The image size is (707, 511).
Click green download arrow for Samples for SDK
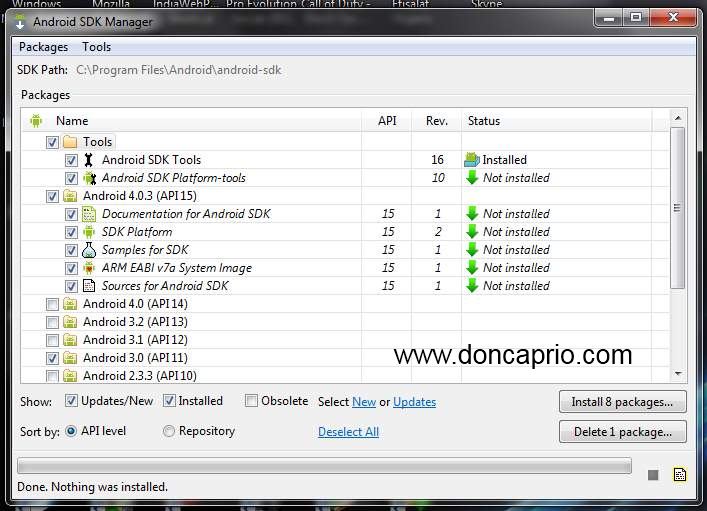point(472,250)
